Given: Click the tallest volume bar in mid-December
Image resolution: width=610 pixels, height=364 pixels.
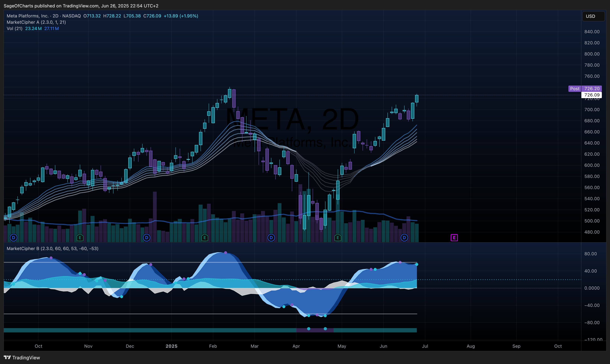Looking at the screenshot, I should coord(155,217).
